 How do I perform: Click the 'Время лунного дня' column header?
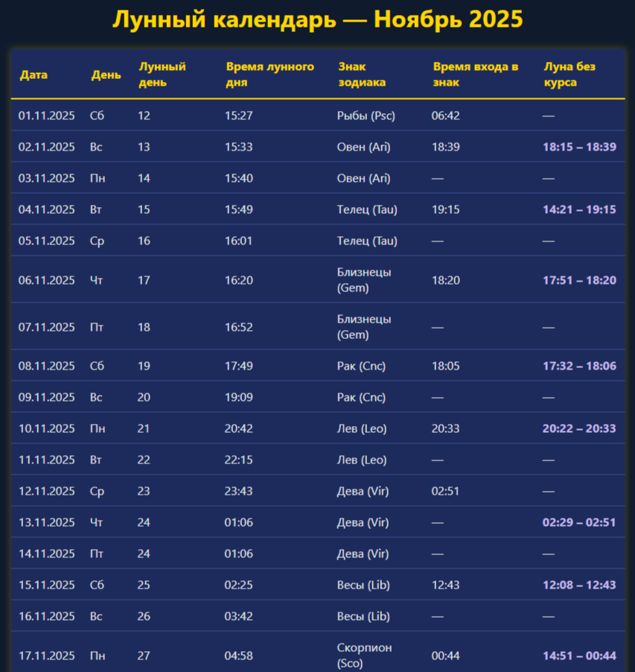[270, 75]
